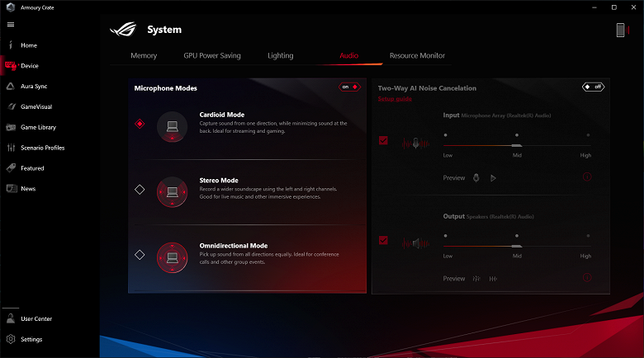The height and width of the screenshot is (358, 644).
Task: Open Settings gear icon
Action: coord(11,339)
